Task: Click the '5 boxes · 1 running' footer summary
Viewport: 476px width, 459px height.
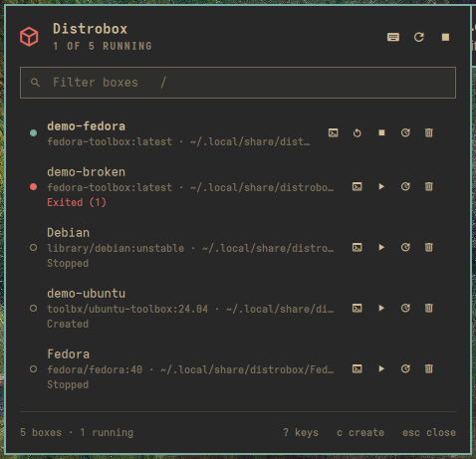Action: tap(77, 432)
